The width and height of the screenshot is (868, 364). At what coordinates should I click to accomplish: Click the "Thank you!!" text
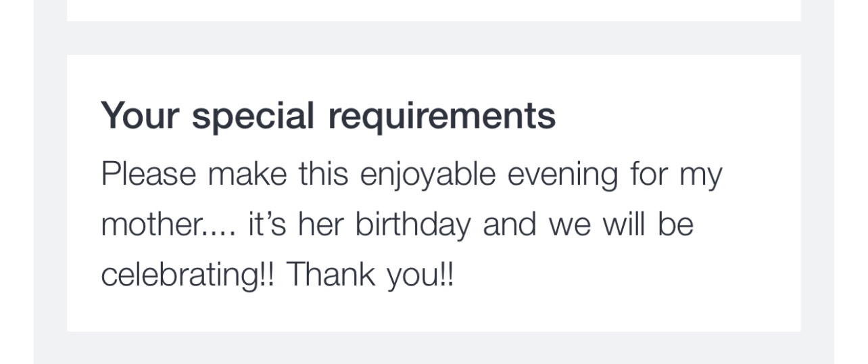[370, 275]
